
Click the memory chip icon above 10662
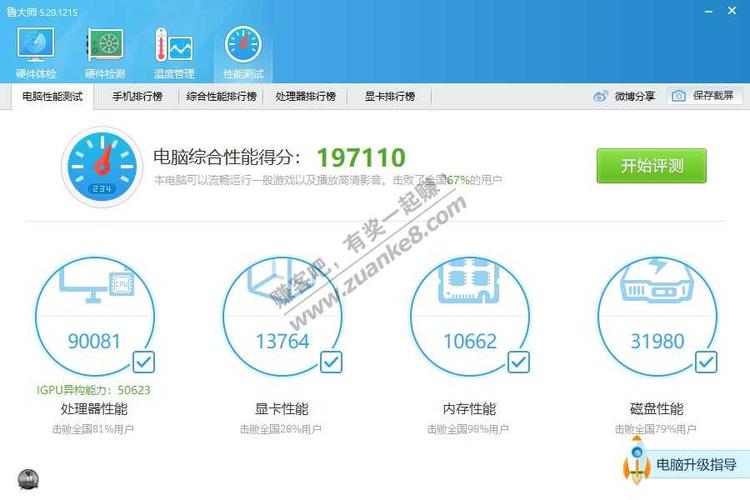click(x=469, y=280)
